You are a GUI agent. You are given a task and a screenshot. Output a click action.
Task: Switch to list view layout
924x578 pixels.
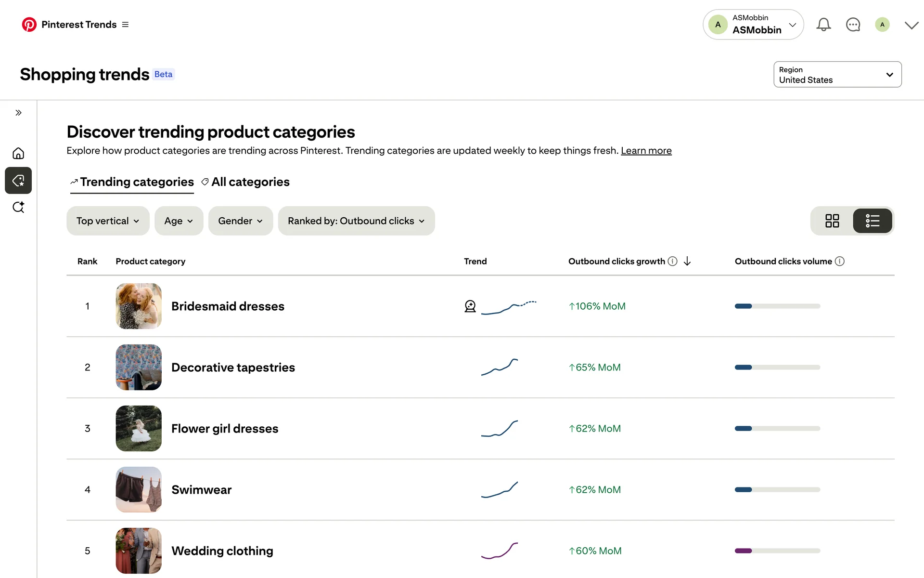click(873, 221)
